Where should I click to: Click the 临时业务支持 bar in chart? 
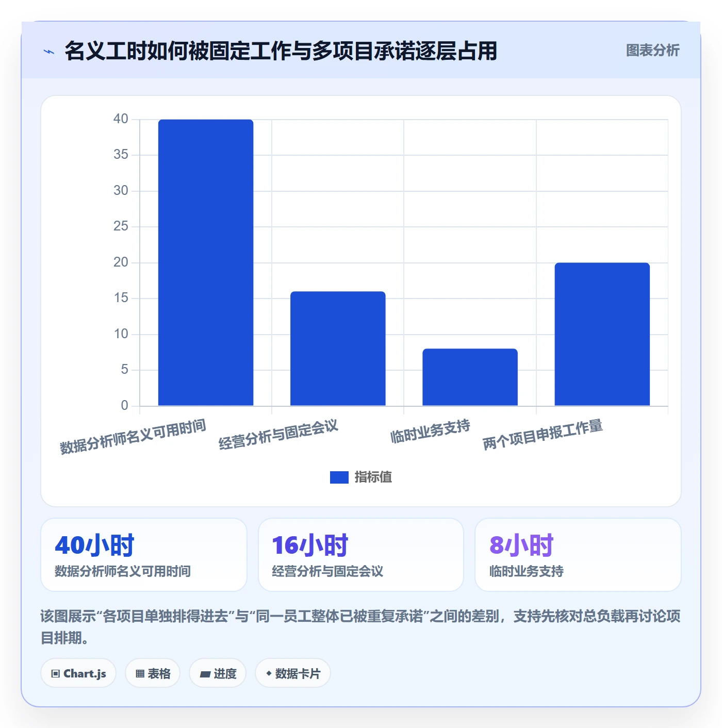point(470,377)
